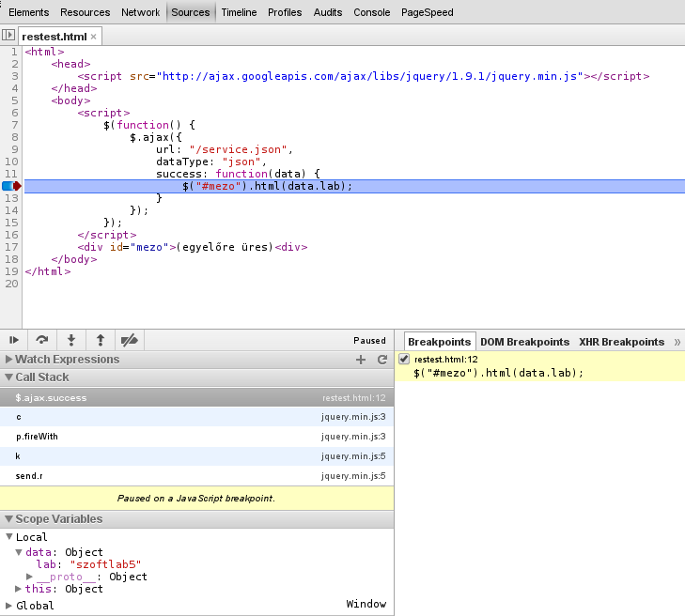Open the Elements panel tab
Viewport: 685px width, 616px height.
(x=29, y=12)
